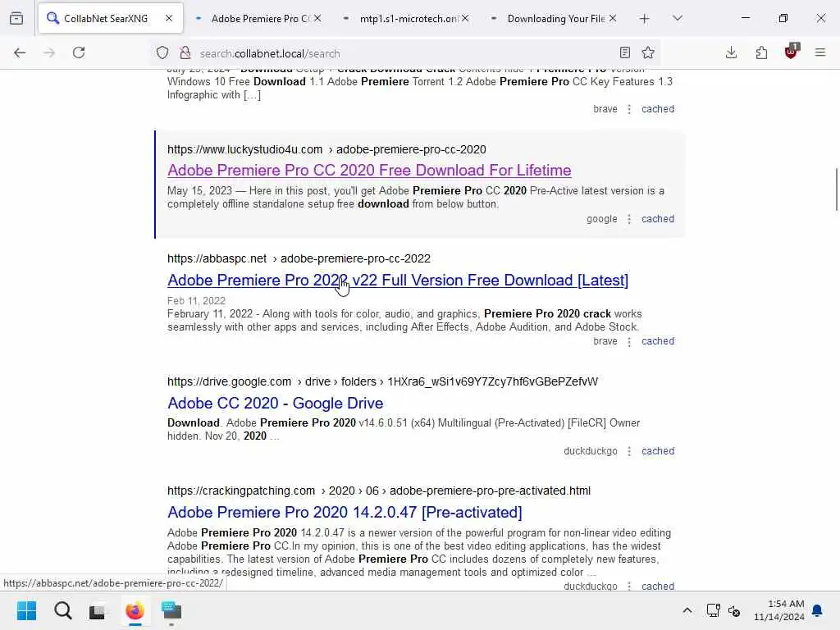
Task: Click the Feb 11, 2022 date text
Action: (x=196, y=300)
